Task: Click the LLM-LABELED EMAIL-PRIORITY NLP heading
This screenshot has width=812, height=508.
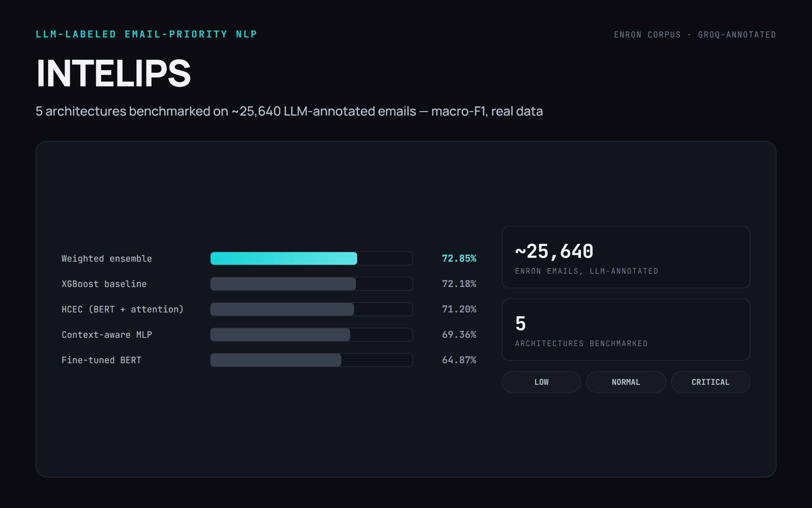Action: coord(146,34)
